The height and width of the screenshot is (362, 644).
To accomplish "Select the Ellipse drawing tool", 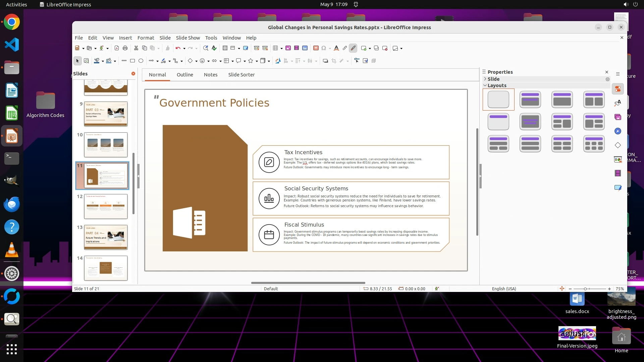I will point(141,61).
